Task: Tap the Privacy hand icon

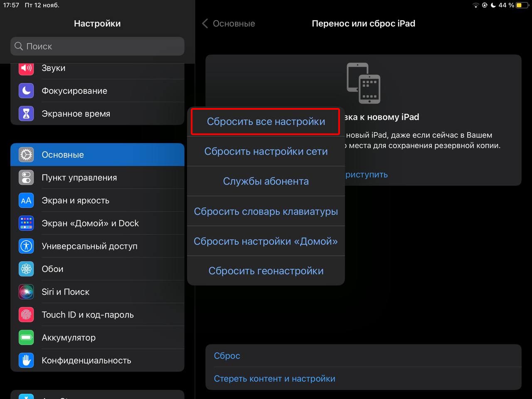Action: [x=26, y=360]
